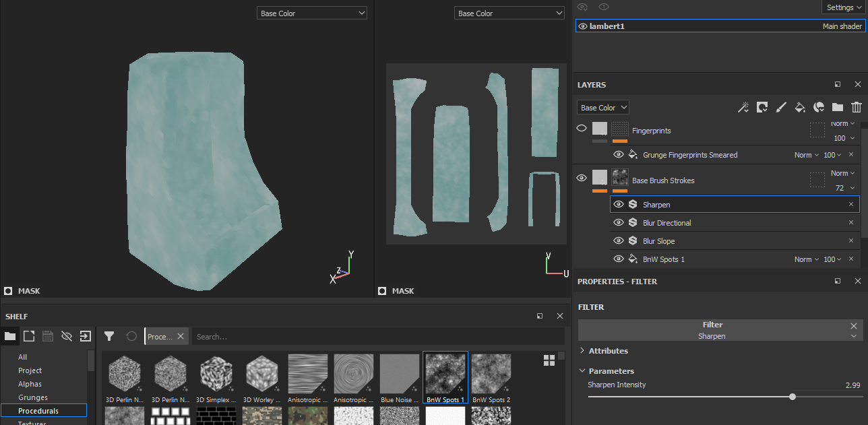This screenshot has width=868, height=425.
Task: Remove the Sharpen filter effect
Action: pos(851,204)
